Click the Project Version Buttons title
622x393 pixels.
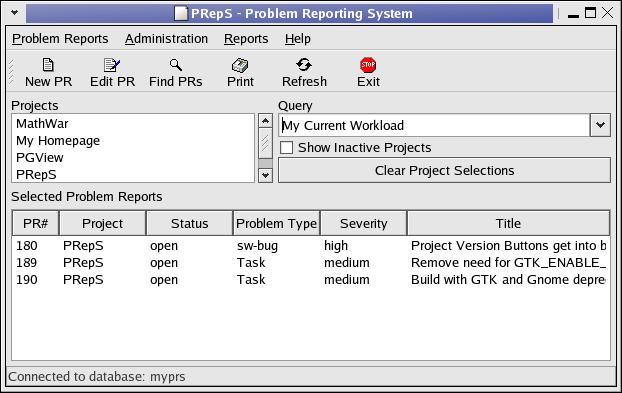509,246
